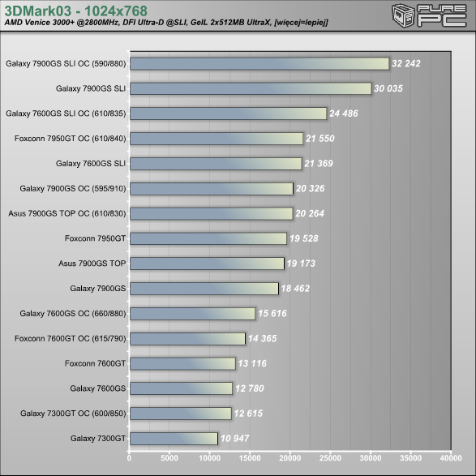Click the Galaxy 7900GS SLI OC (590/880) label

click(66, 63)
